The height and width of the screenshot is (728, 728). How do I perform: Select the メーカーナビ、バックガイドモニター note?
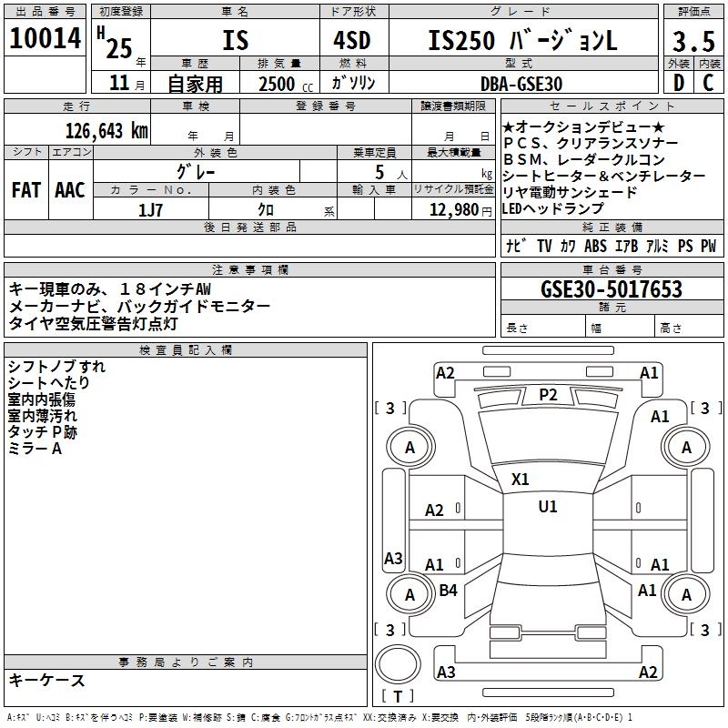[139, 307]
